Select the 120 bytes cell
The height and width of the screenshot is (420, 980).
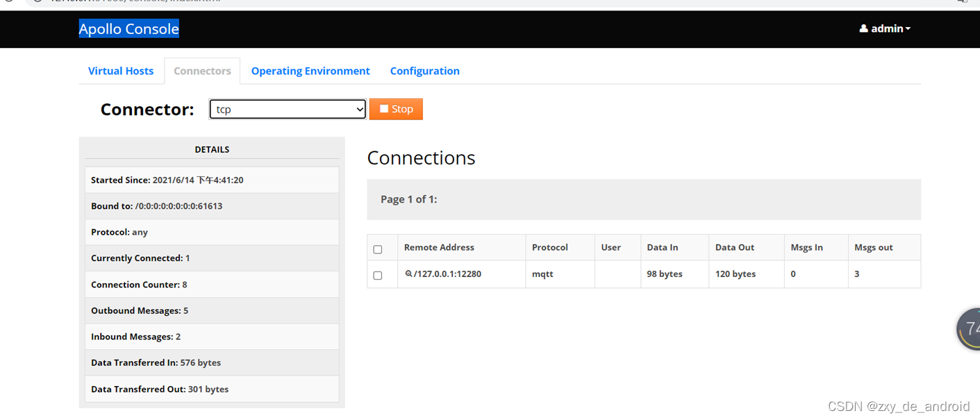click(747, 274)
